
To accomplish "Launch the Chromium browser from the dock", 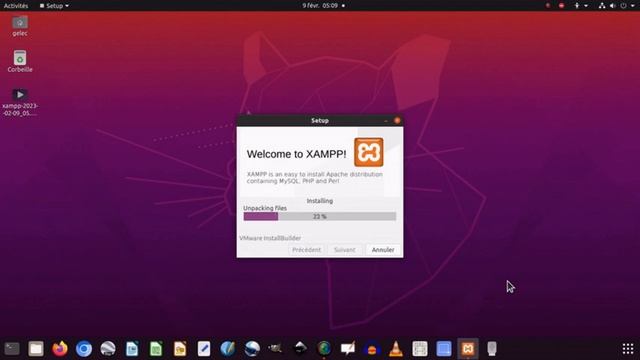I will click(x=84, y=349).
